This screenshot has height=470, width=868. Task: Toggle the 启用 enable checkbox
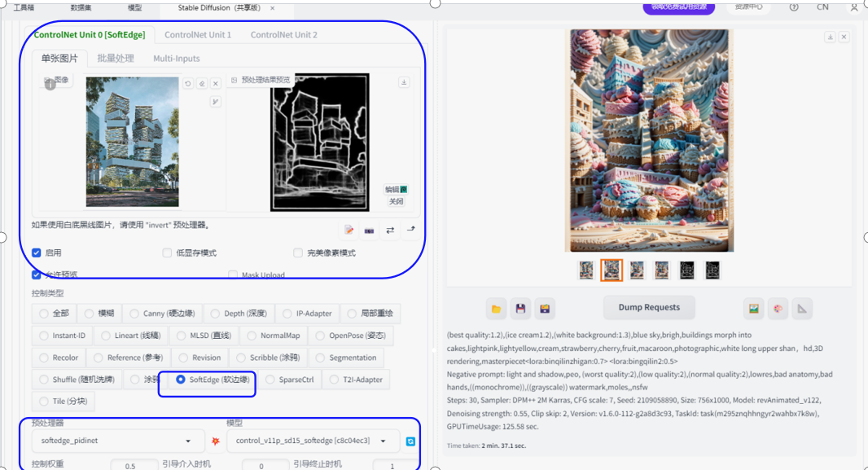tap(37, 253)
